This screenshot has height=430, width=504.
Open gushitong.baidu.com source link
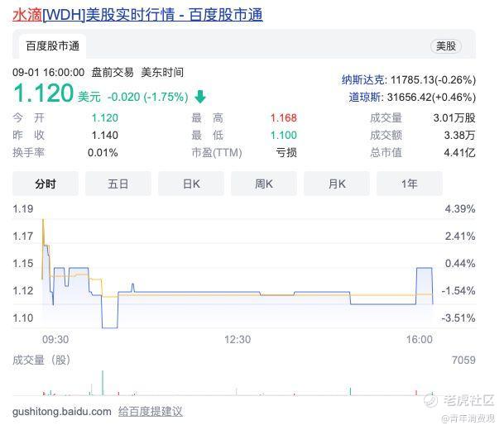tap(62, 411)
